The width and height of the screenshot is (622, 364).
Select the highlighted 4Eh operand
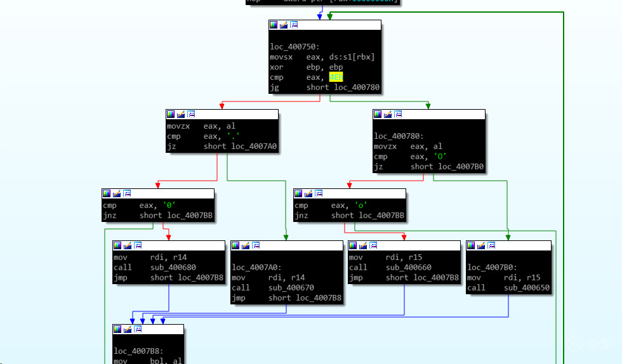[x=336, y=77]
